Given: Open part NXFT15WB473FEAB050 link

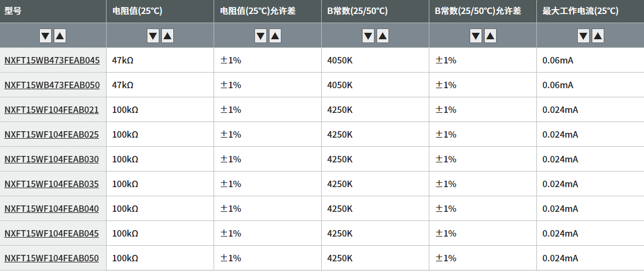Looking at the screenshot, I should pyautogui.click(x=52, y=85).
